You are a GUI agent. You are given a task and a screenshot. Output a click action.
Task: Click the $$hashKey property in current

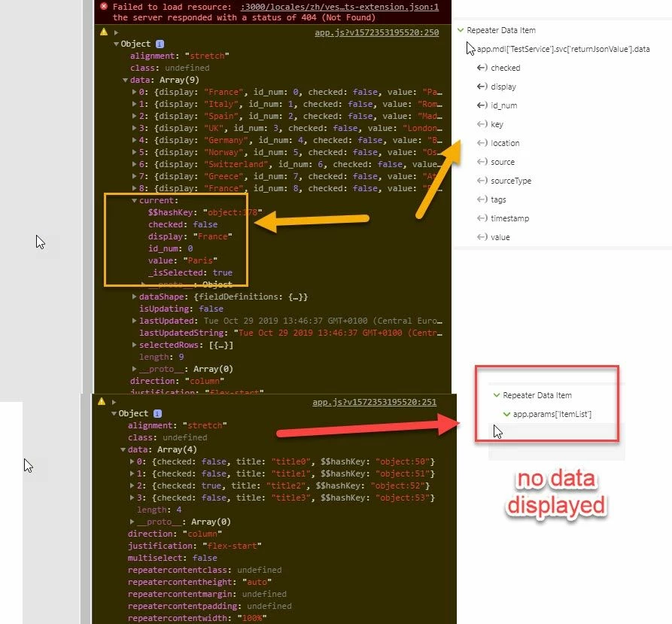(x=205, y=212)
